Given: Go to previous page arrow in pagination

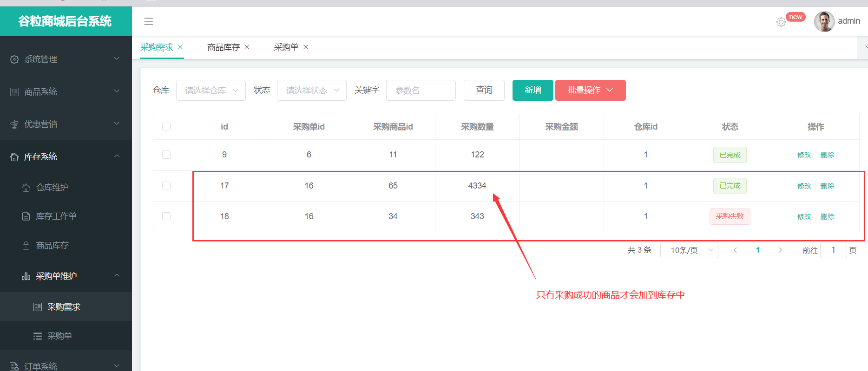Looking at the screenshot, I should (735, 250).
